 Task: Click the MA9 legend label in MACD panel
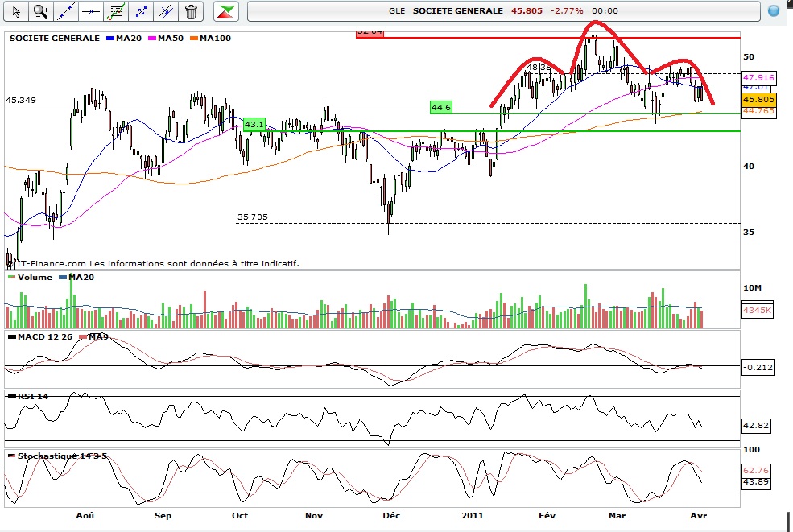tap(98, 336)
